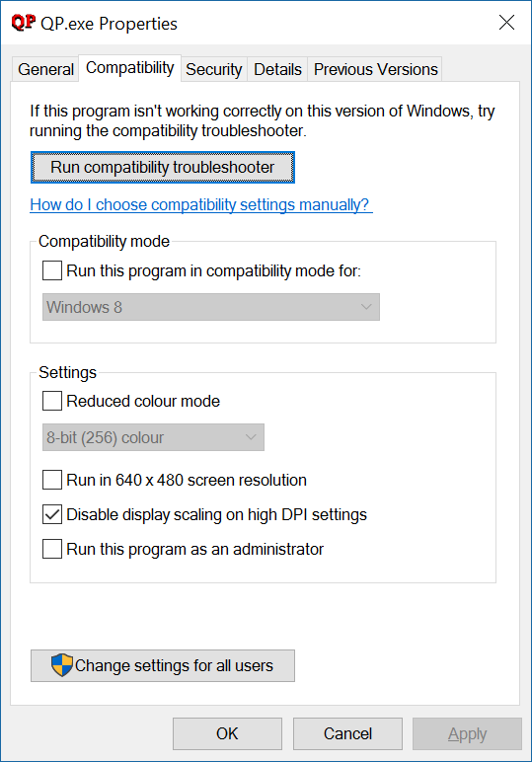Open the Windows 8 compatibility mode dropdown
The width and height of the screenshot is (532, 762).
click(x=211, y=307)
